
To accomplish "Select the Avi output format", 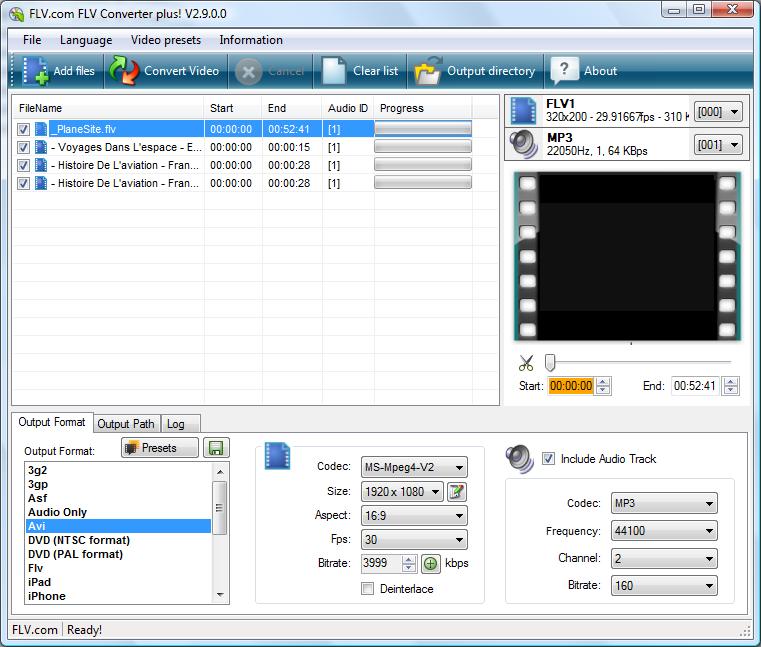I will [118, 526].
